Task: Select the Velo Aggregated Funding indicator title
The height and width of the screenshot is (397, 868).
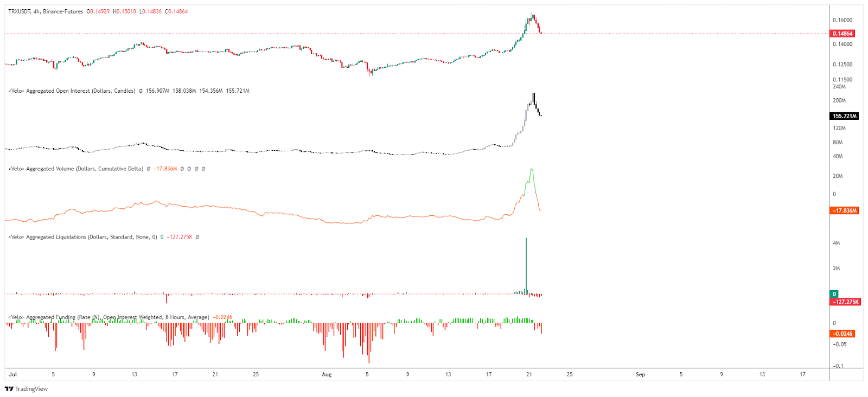Action: pyautogui.click(x=108, y=317)
